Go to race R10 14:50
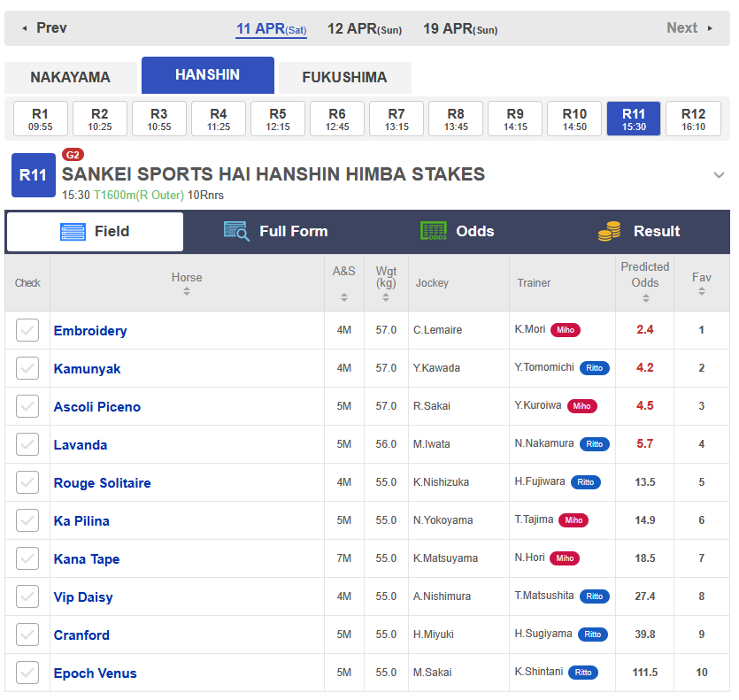This screenshot has height=700, width=739. [574, 119]
